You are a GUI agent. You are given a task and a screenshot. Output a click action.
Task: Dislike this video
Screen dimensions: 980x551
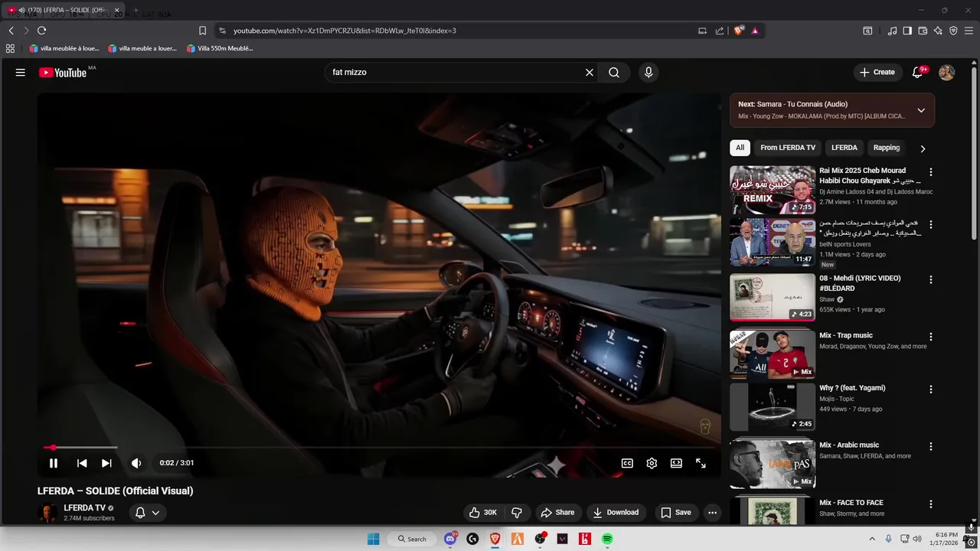(x=517, y=513)
